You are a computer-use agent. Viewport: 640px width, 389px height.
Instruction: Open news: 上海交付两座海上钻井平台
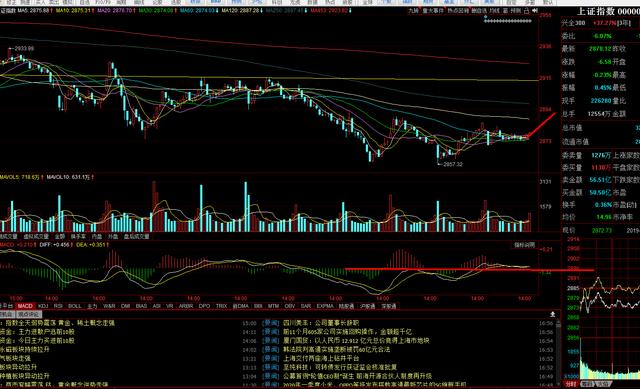[x=321, y=358]
